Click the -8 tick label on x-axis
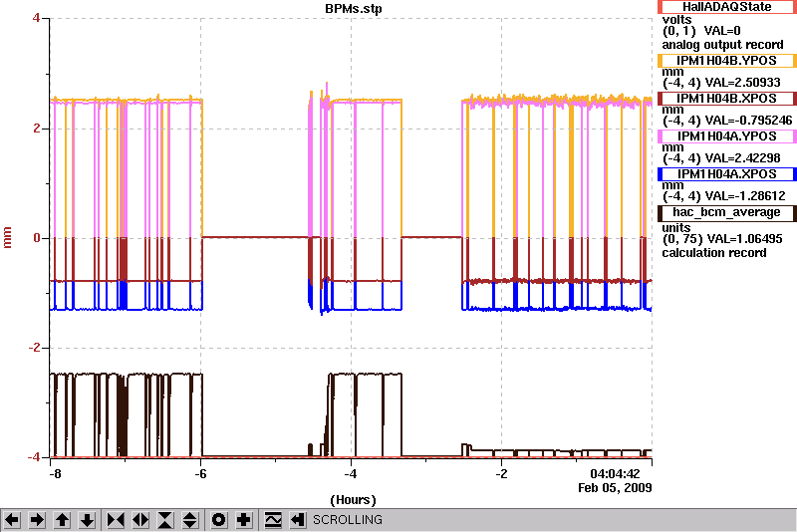797x532 pixels. (x=56, y=474)
